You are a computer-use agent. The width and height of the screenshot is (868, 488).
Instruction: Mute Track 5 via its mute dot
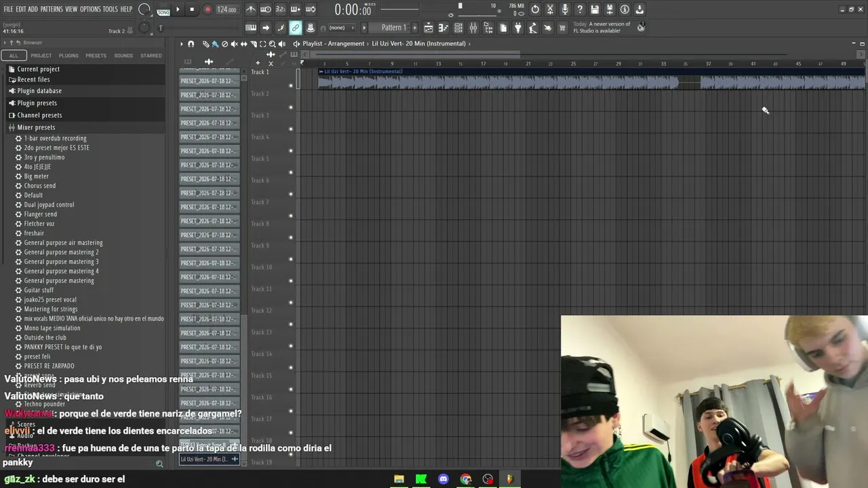(291, 172)
